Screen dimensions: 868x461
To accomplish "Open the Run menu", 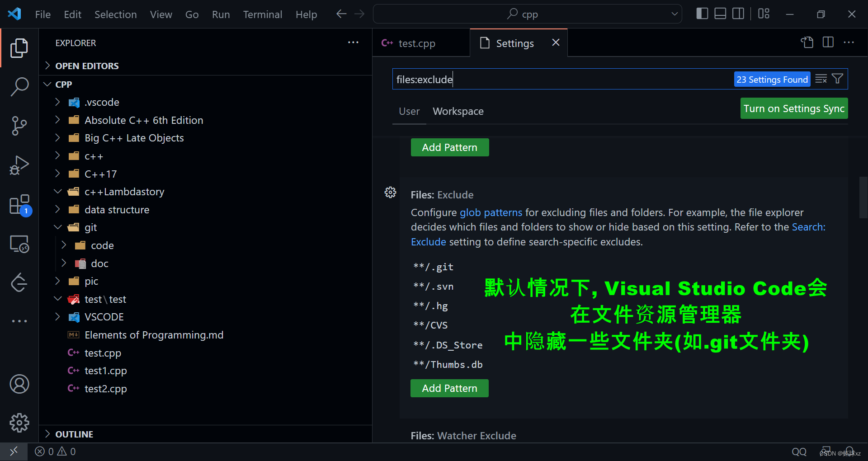I will [221, 14].
